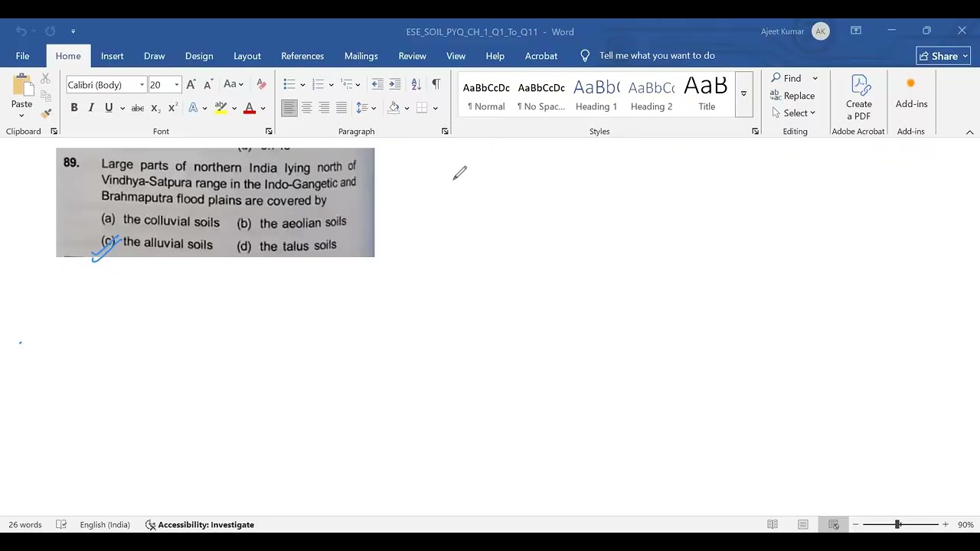Toggle Center alignment
Screen dimensions: 980x551
click(x=306, y=108)
